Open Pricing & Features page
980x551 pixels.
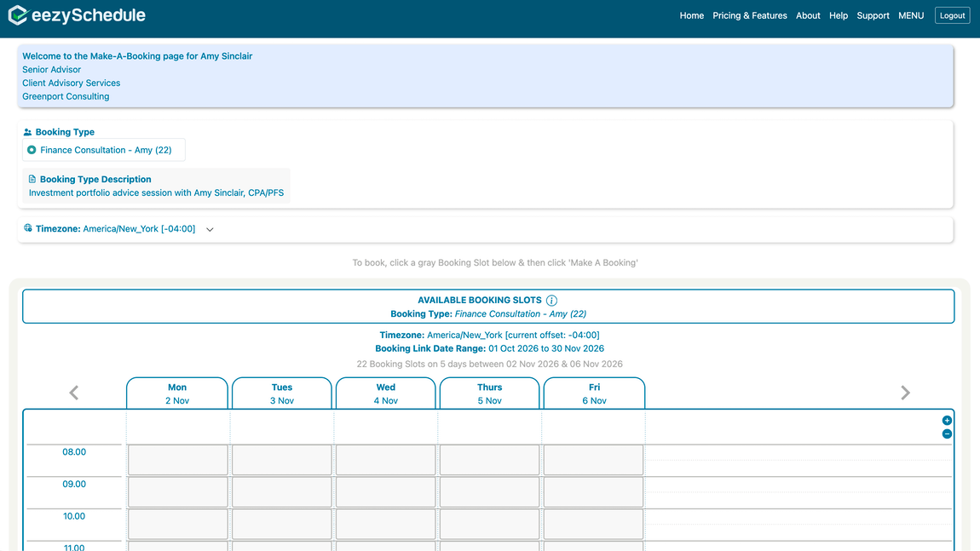pyautogui.click(x=750, y=15)
